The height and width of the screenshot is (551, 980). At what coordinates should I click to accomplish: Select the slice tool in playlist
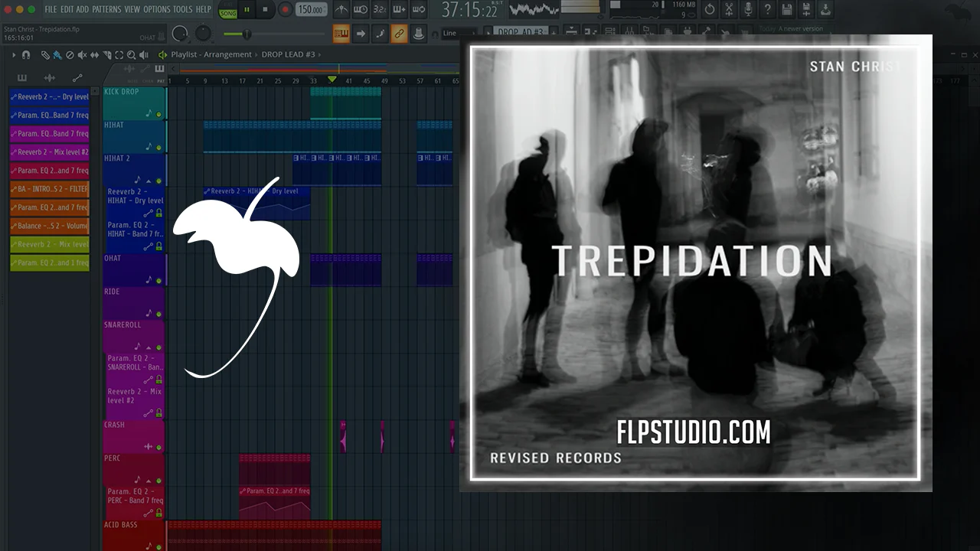(106, 55)
